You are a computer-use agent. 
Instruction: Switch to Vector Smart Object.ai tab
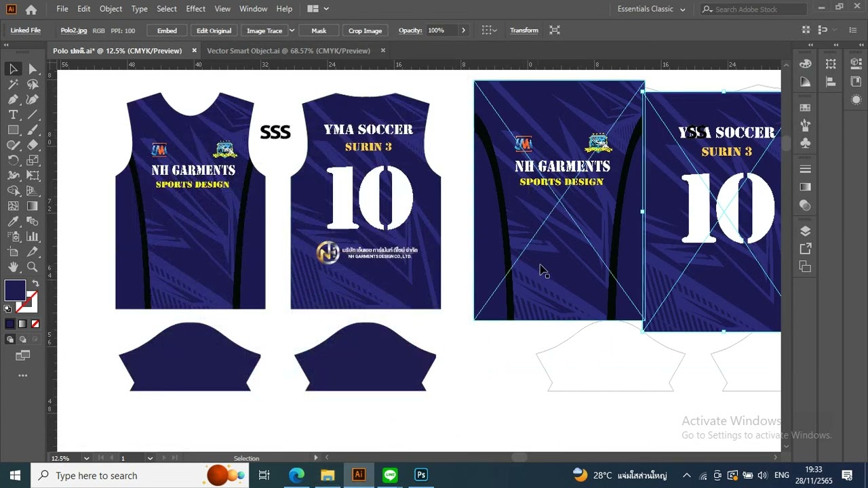pyautogui.click(x=288, y=51)
